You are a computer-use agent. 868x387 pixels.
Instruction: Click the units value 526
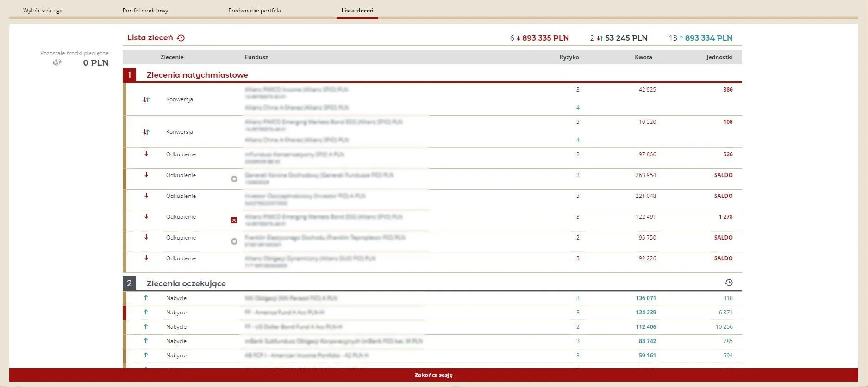coord(728,154)
